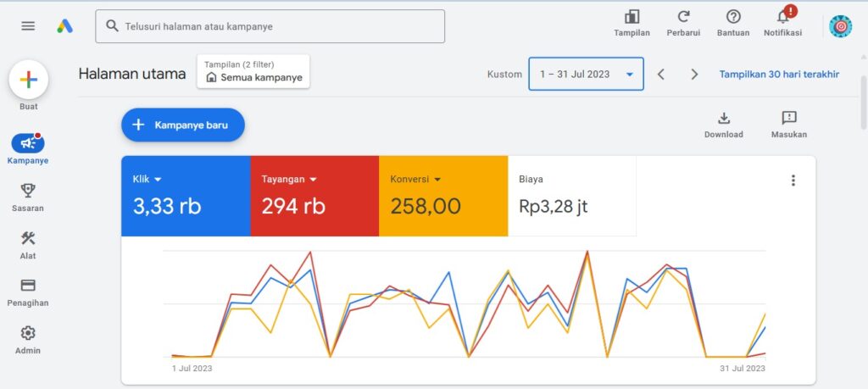This screenshot has height=389, width=868.
Task: Open the Tampilan appearance icon
Action: click(632, 17)
